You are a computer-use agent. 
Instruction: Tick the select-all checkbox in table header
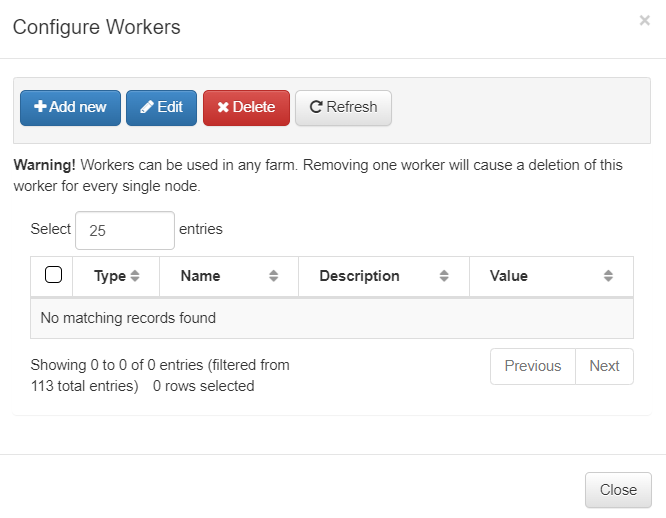(x=54, y=275)
